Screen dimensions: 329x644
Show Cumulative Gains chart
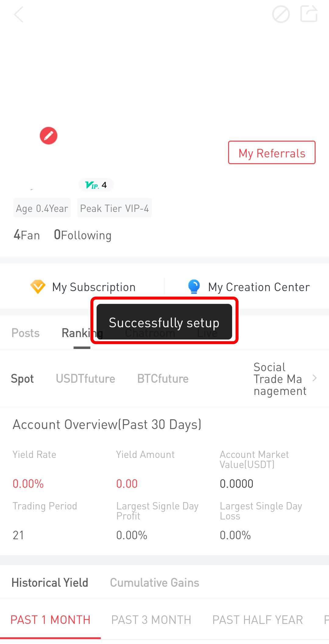click(154, 582)
